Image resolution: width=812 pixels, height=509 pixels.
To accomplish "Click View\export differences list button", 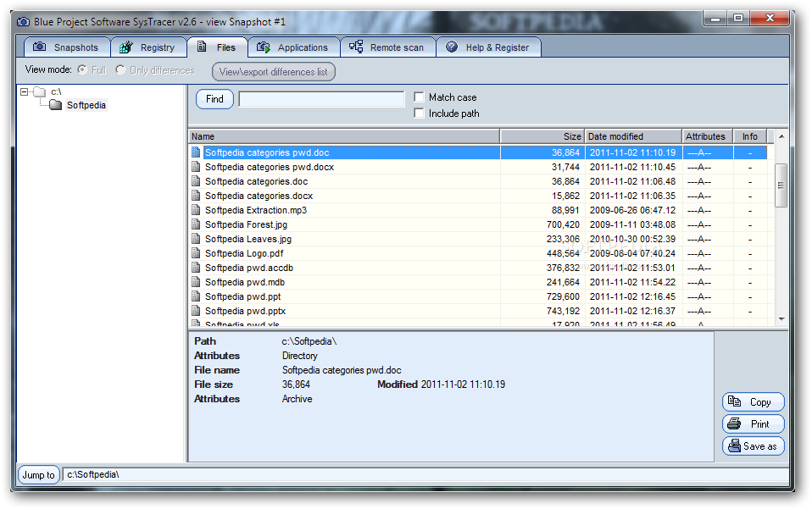I will point(274,72).
